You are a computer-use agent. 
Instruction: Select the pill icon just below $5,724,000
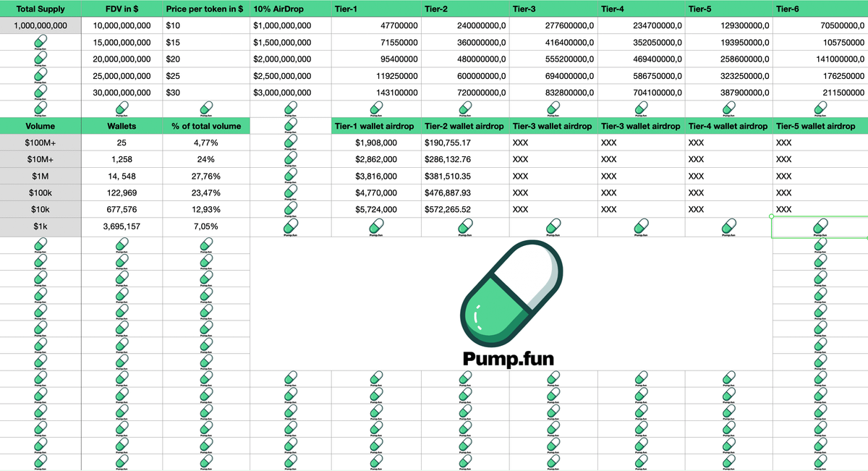coord(375,228)
